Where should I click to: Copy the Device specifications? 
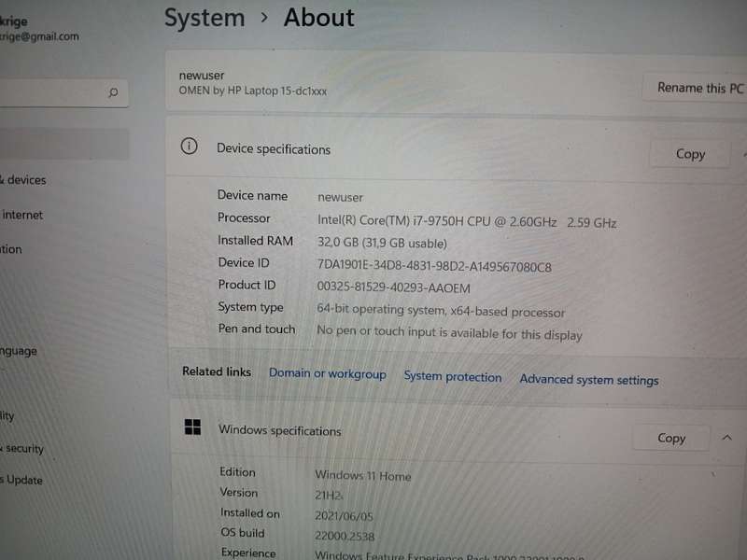pyautogui.click(x=690, y=154)
